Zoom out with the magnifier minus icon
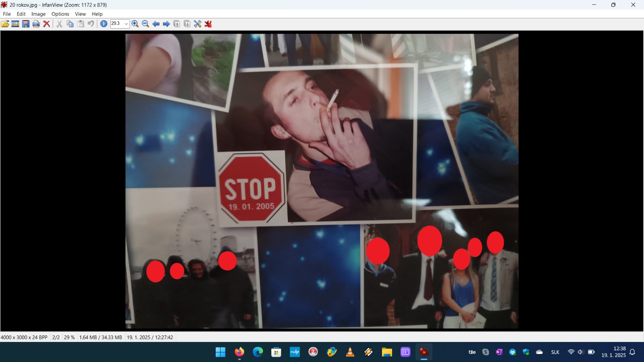Screen dimensions: 644x362 pyautogui.click(x=146, y=24)
